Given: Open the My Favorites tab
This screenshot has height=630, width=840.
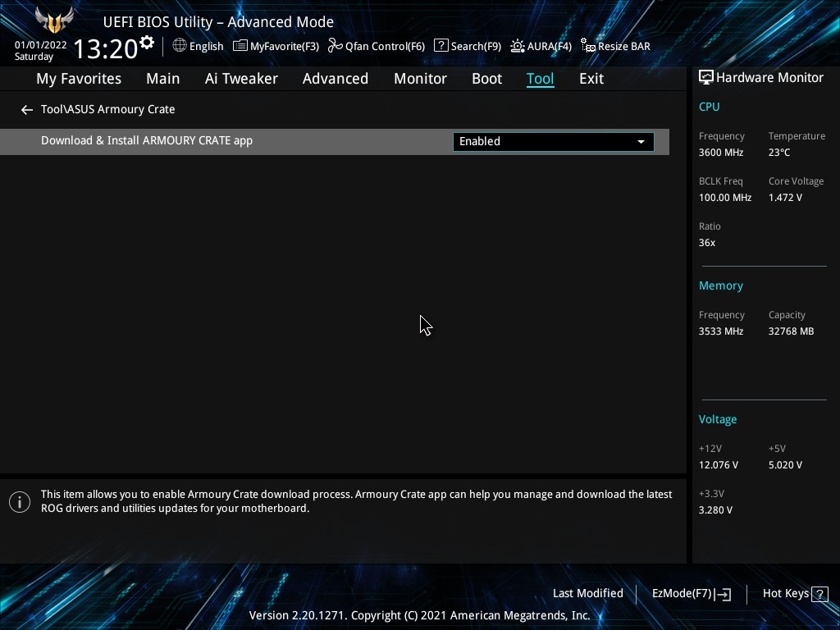Looking at the screenshot, I should pyautogui.click(x=79, y=79).
